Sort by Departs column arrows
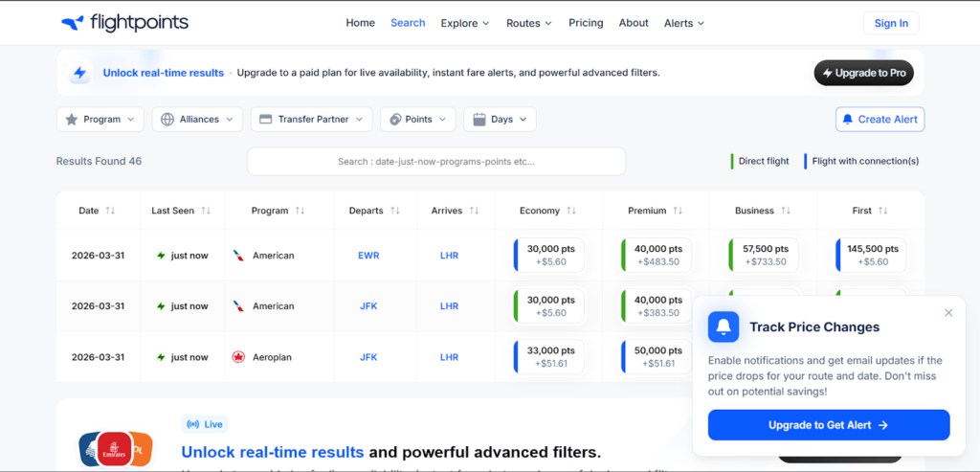980x472 pixels. click(394, 211)
